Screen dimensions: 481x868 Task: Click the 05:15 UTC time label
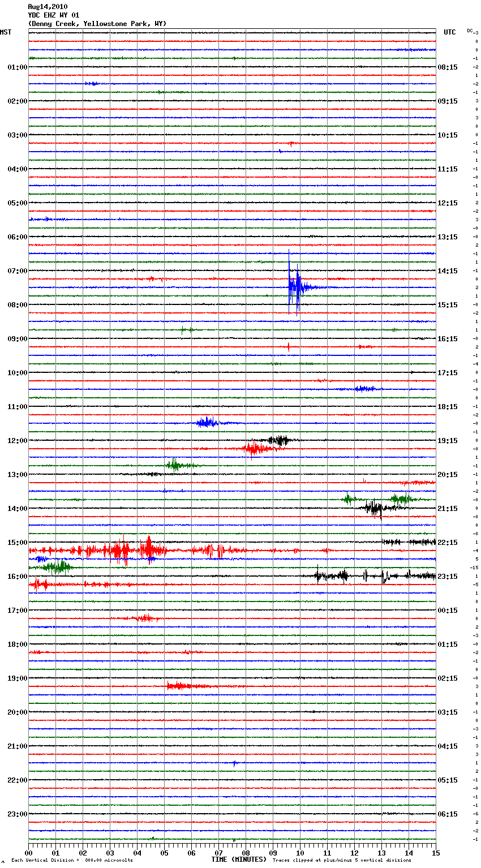click(448, 780)
